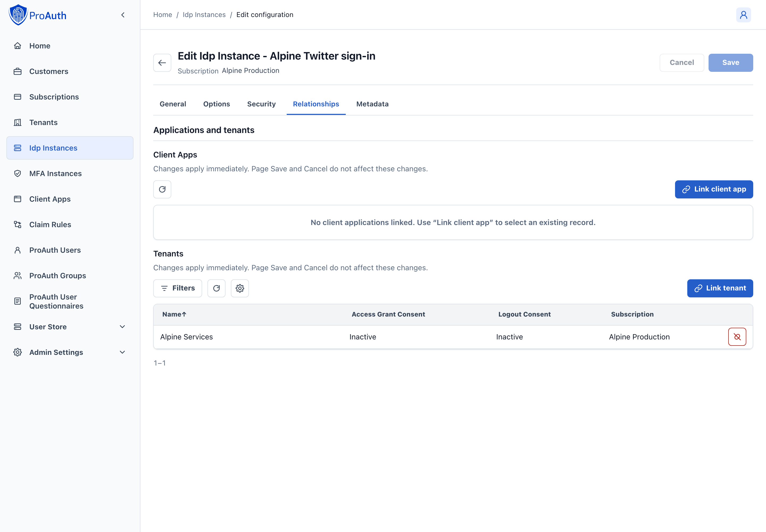This screenshot has width=766, height=532.
Task: Go to Customers in sidebar
Action: [70, 71]
